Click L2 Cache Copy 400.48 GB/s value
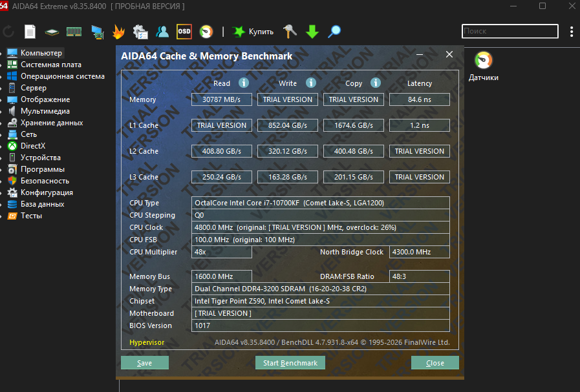 (x=354, y=151)
